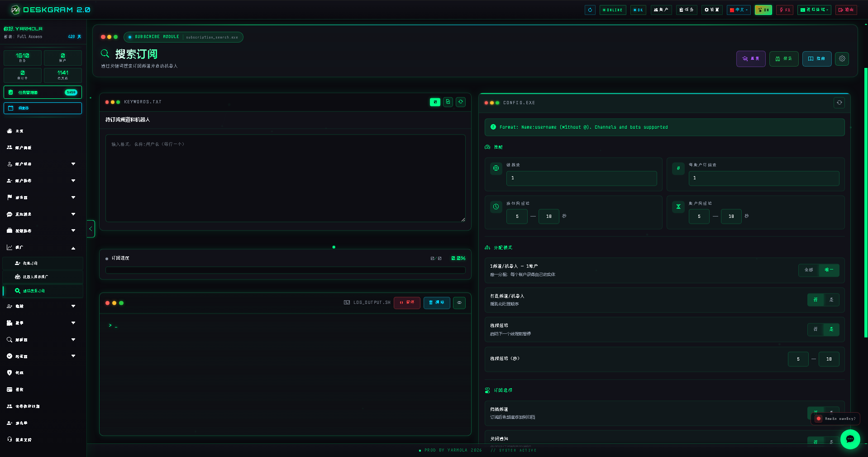This screenshot has height=457, width=868.
Task: Click the purple button with graduation cap icon
Action: [x=751, y=59]
